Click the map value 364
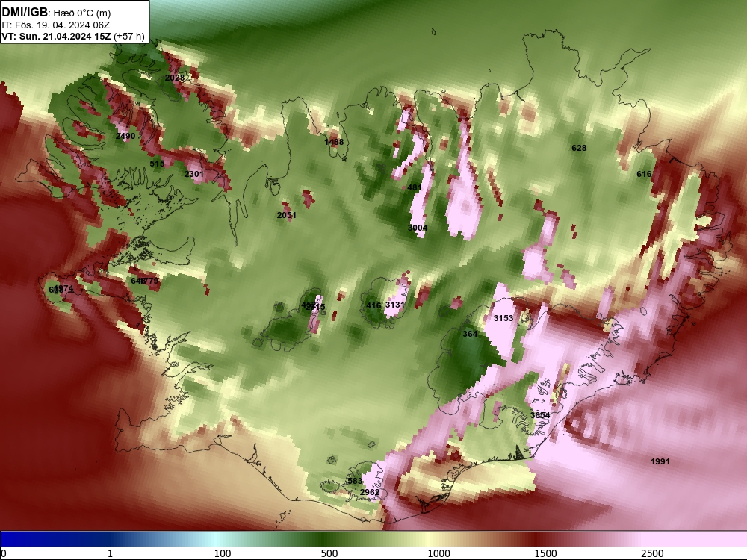This screenshot has height=560, width=747. 470,334
